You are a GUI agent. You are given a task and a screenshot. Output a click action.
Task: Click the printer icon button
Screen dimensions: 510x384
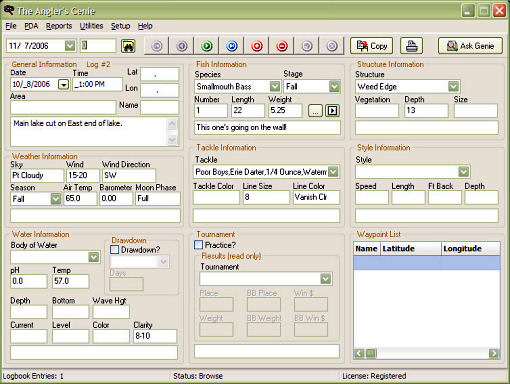(x=412, y=46)
